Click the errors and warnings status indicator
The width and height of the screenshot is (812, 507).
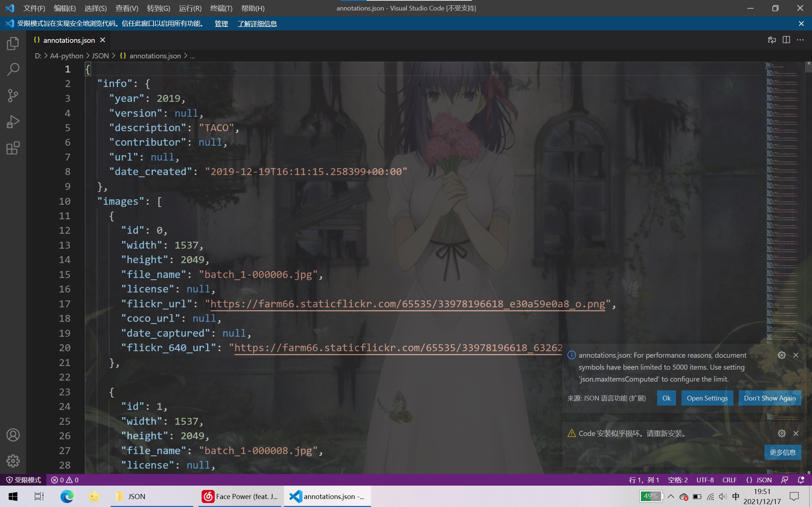[65, 480]
